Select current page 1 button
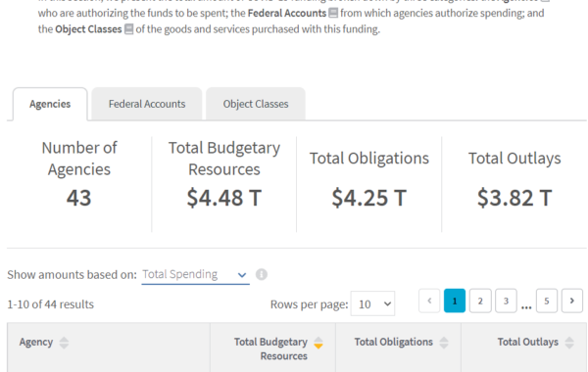Screen dimensions: 588x372 (455, 301)
